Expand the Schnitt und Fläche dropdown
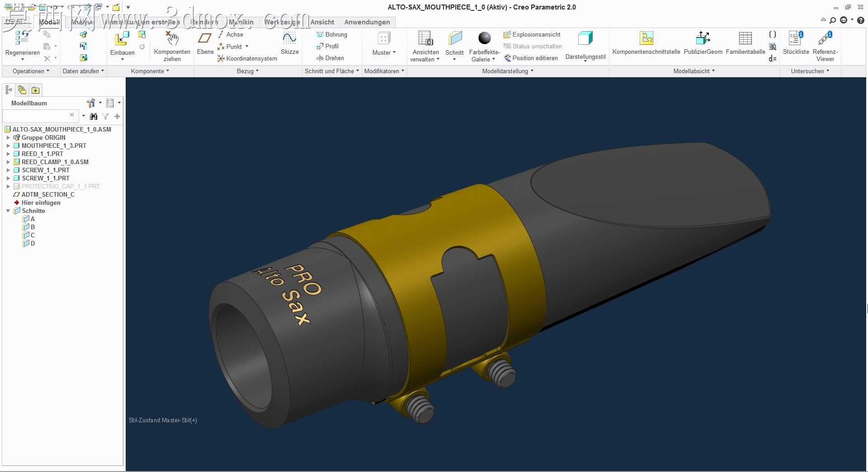 (x=332, y=71)
